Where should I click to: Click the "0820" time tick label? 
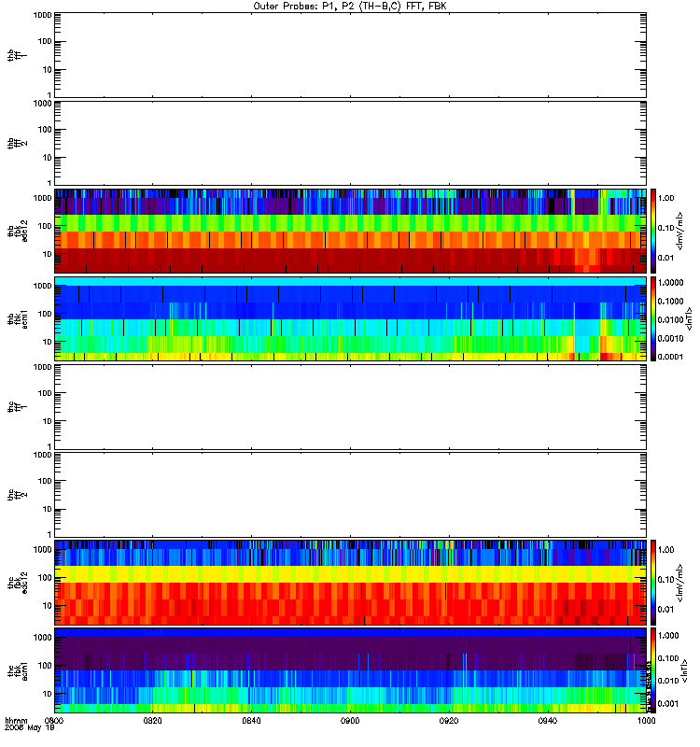click(152, 721)
